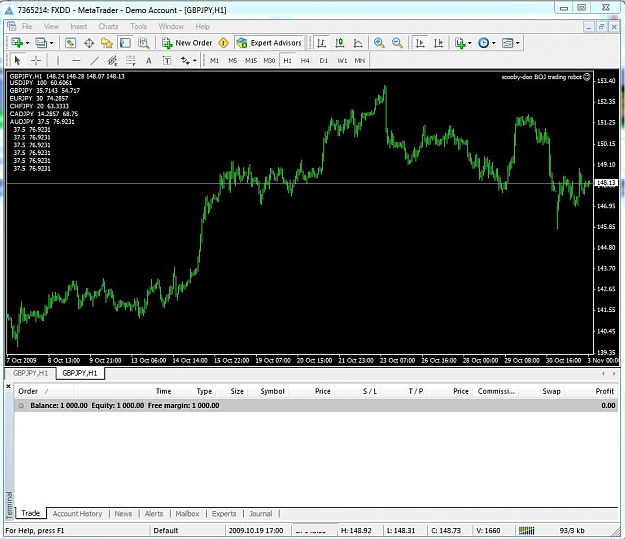
Task: Switch to Line Chart mode
Action: pos(358,43)
